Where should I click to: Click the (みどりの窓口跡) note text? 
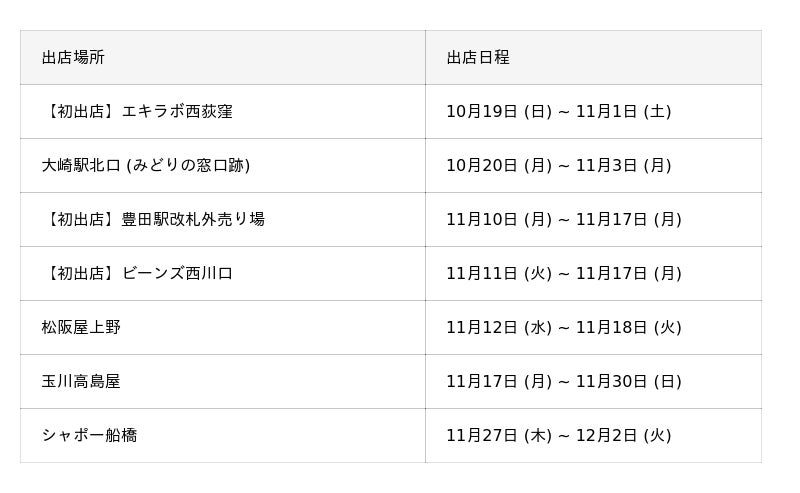coord(188,166)
